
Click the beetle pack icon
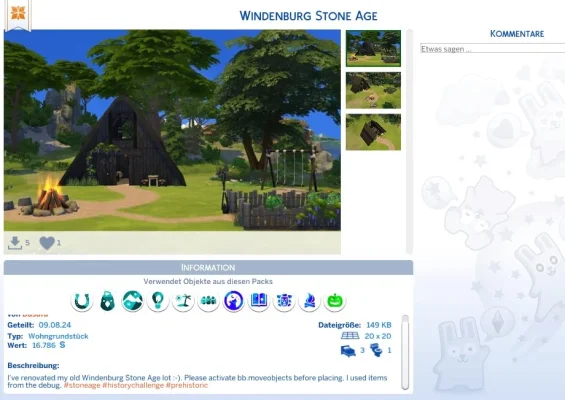pos(284,301)
